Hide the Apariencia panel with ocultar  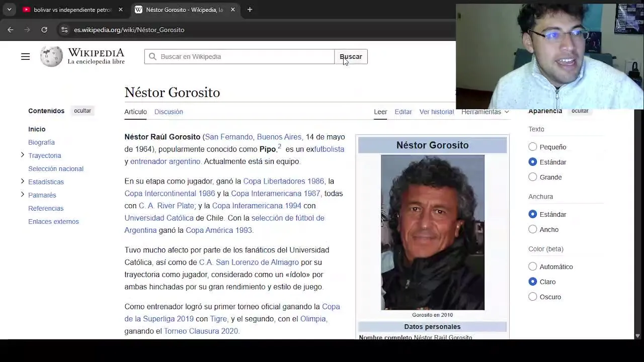[x=580, y=111]
